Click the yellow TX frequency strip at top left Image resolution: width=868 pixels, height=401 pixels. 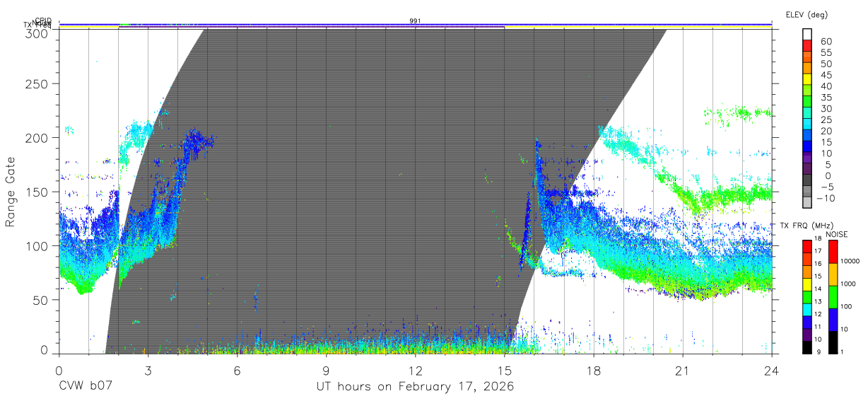pyautogui.click(x=88, y=27)
